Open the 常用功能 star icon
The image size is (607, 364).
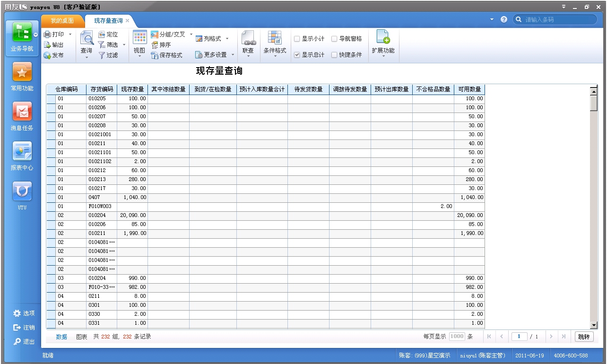22,72
